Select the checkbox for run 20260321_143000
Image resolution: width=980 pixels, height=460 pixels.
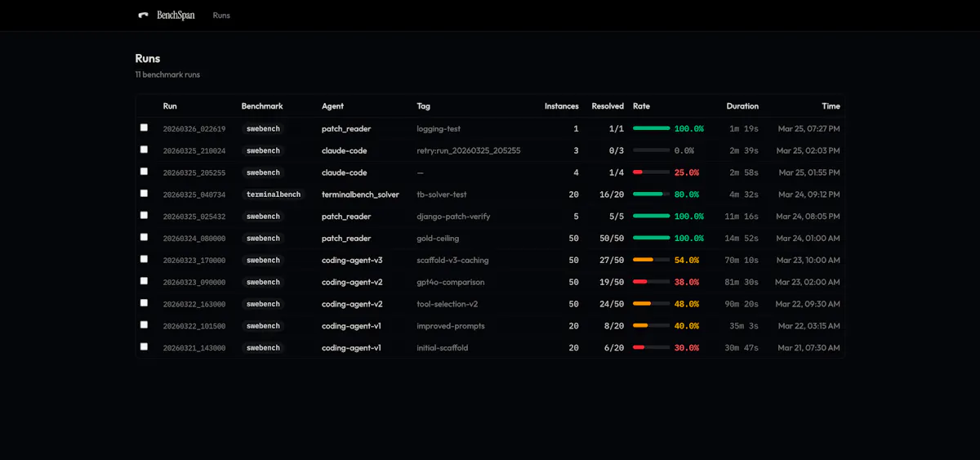pyautogui.click(x=144, y=346)
